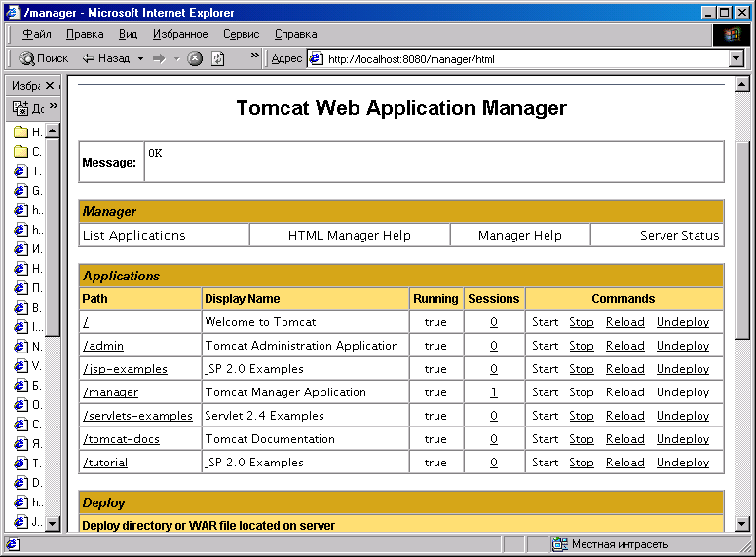Click Stop for Welcome to Tomcat app
The image size is (756, 557).
(582, 322)
